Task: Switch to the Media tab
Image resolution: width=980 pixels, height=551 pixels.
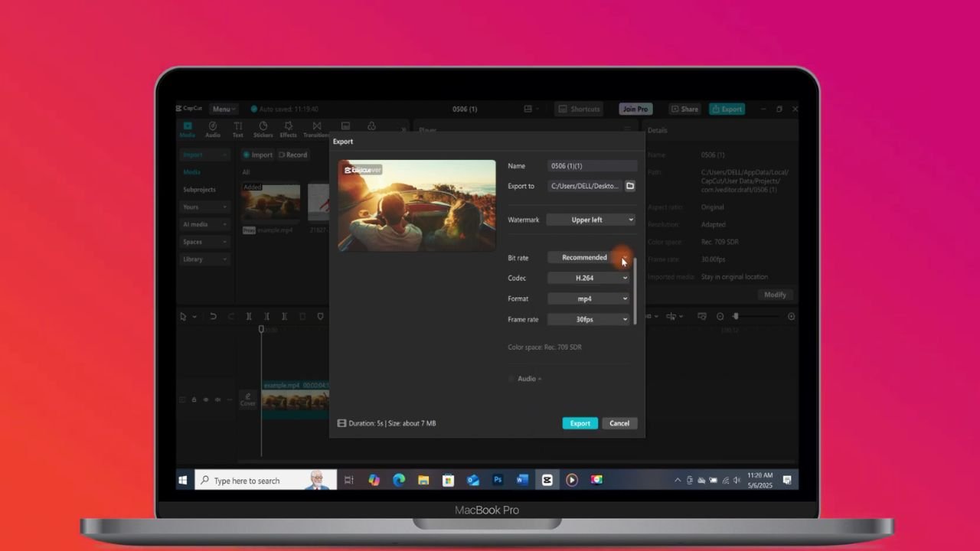Action: [187, 129]
